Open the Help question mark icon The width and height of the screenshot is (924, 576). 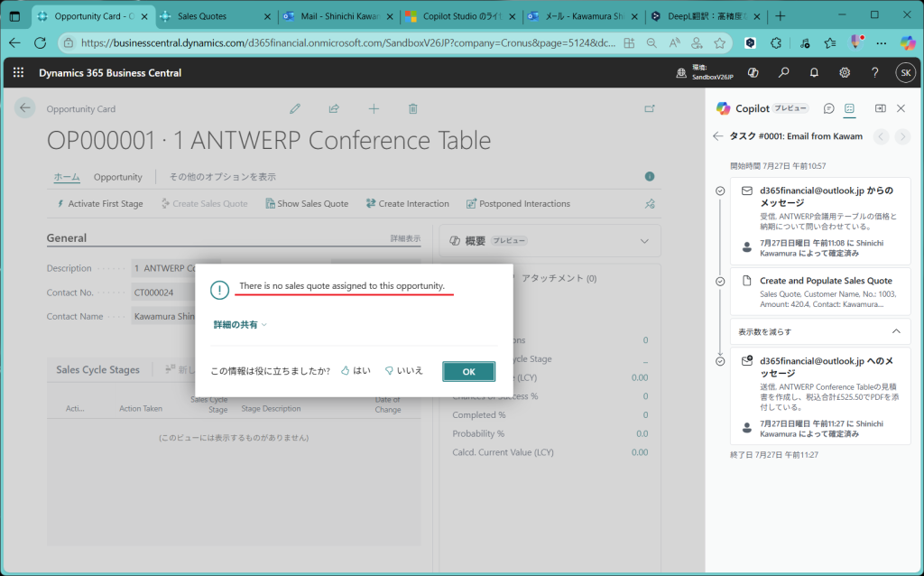[874, 72]
